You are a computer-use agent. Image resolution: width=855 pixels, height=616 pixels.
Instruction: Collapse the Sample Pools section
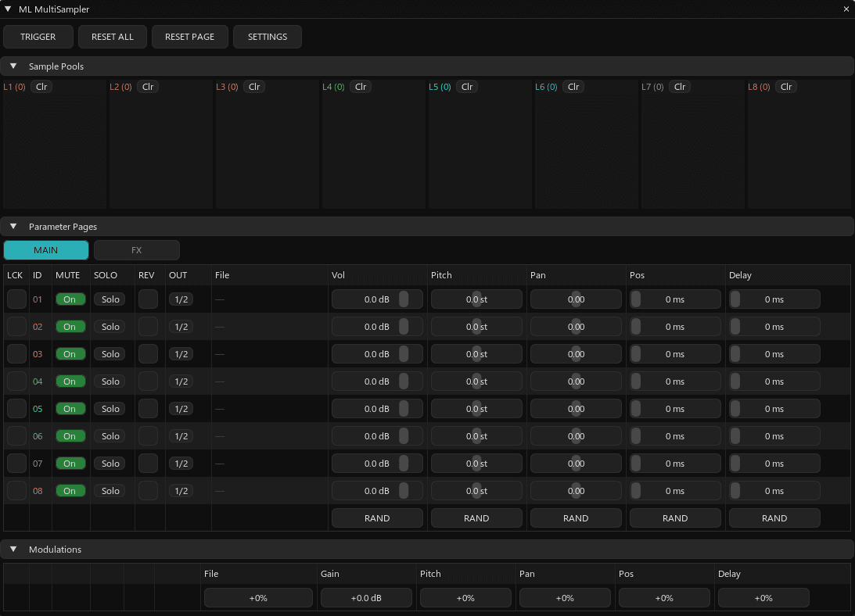pos(13,66)
